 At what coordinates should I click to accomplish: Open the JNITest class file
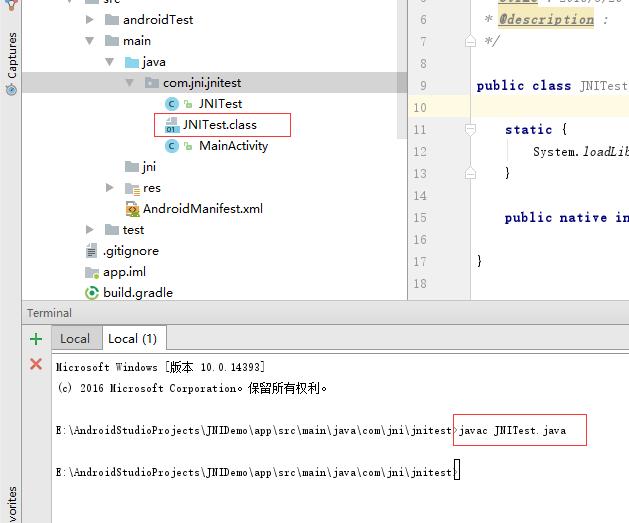coord(220,103)
